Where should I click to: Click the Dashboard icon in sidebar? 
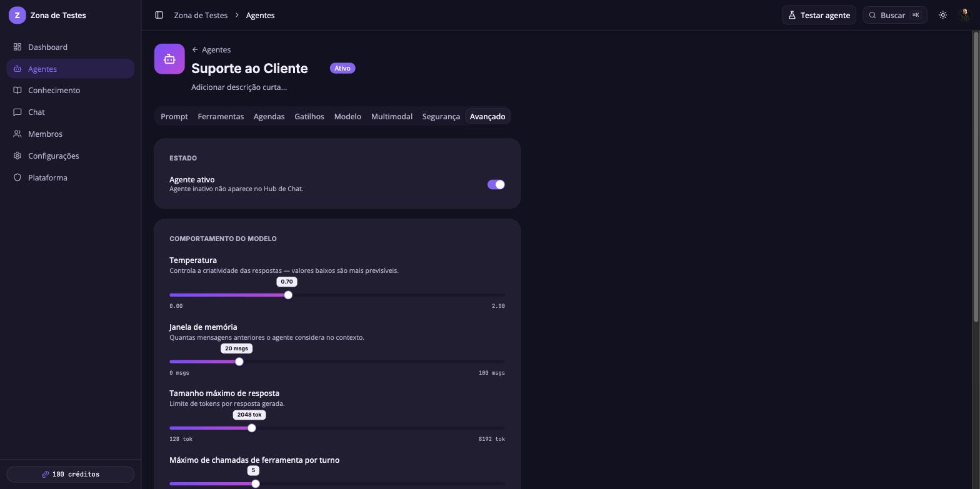(17, 47)
